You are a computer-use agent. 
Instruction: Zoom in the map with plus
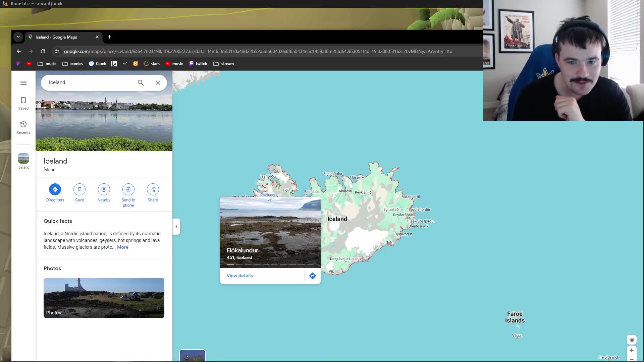click(632, 351)
